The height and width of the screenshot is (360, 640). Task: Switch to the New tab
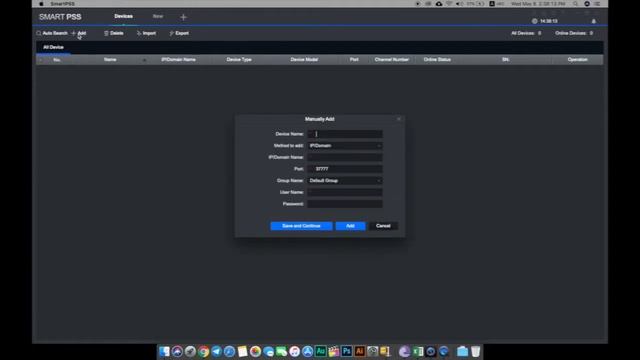tap(158, 16)
